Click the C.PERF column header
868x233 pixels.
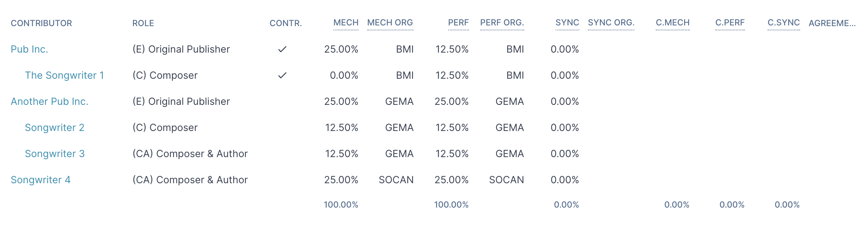pyautogui.click(x=730, y=23)
